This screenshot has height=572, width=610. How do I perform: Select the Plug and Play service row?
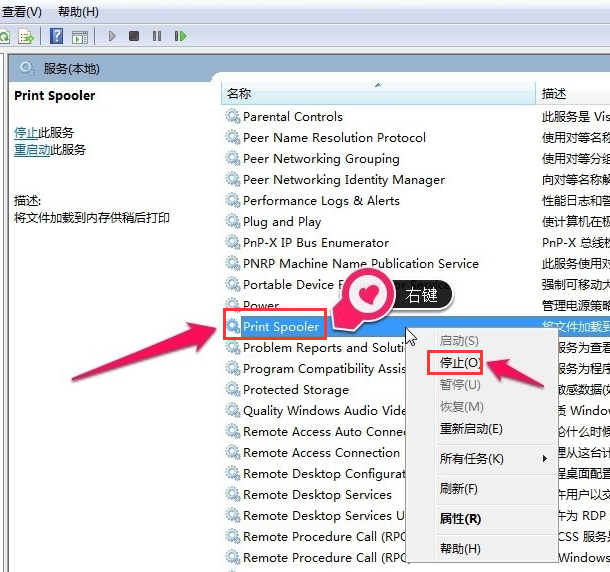(282, 222)
